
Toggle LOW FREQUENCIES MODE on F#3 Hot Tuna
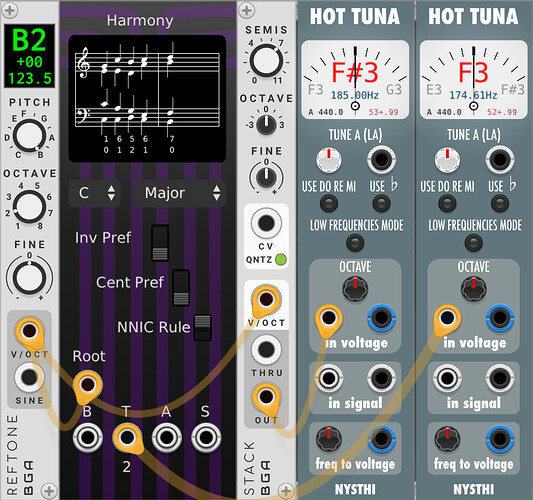click(355, 243)
